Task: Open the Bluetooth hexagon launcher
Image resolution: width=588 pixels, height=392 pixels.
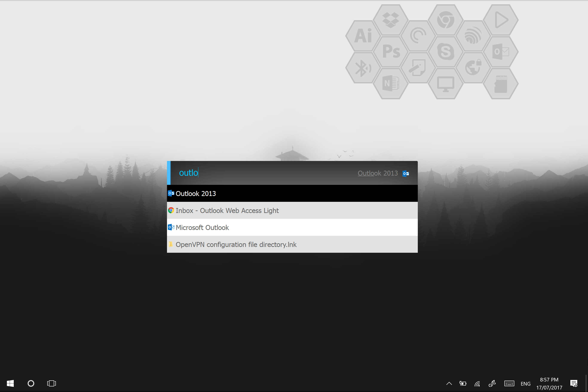Action: (363, 68)
